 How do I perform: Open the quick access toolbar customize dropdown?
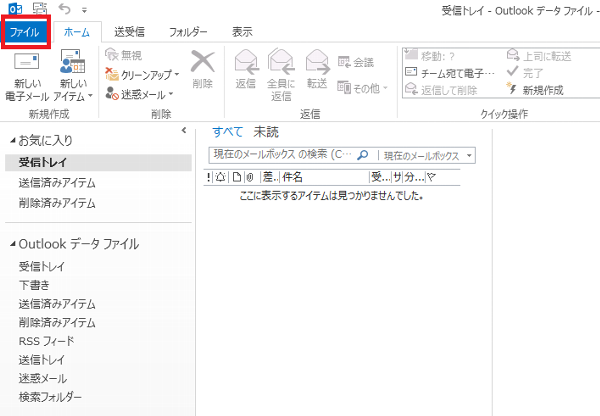tap(84, 10)
